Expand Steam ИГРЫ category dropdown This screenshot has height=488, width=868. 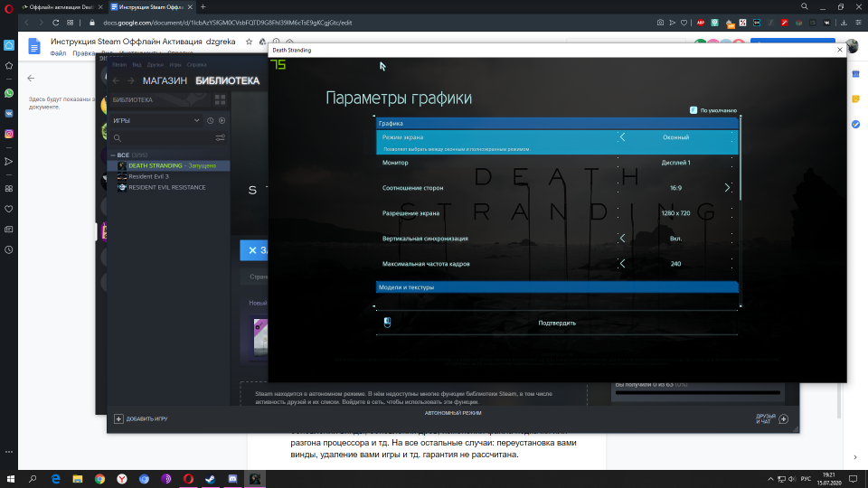(x=196, y=120)
